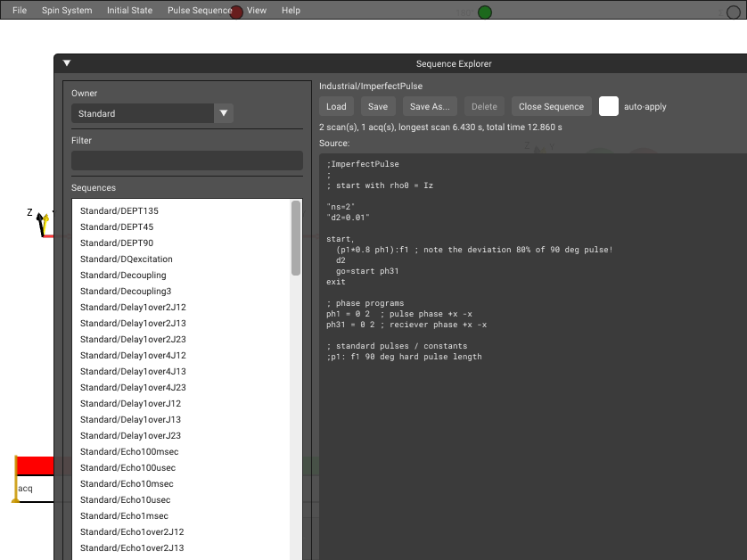
Task: Click the red pulse block in timeline
Action: pyautogui.click(x=36, y=465)
